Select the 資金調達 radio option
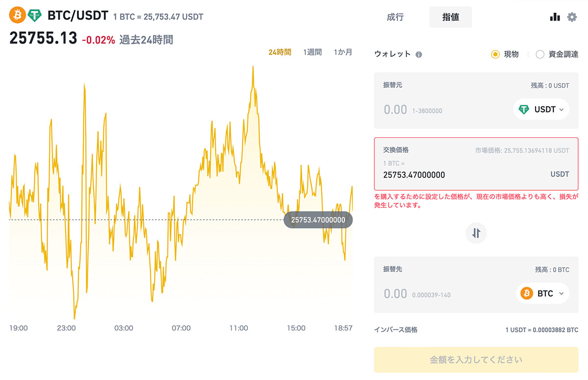588x380 pixels. point(557,54)
